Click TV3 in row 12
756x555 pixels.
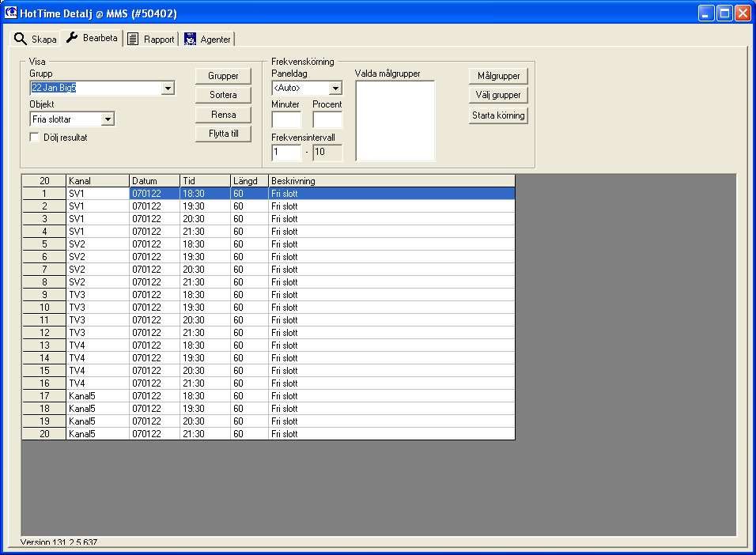97,333
